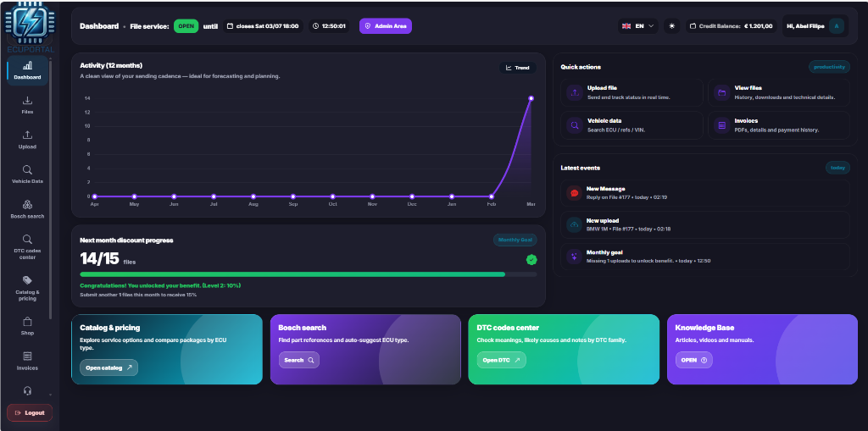Click the Mar data point on chart
Screen dimensions: 868x431
click(531, 98)
